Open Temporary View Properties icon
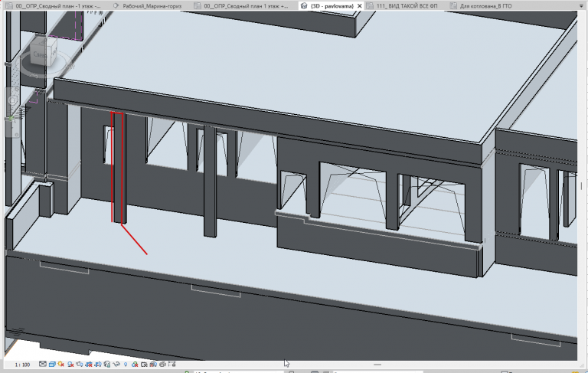 145,365
